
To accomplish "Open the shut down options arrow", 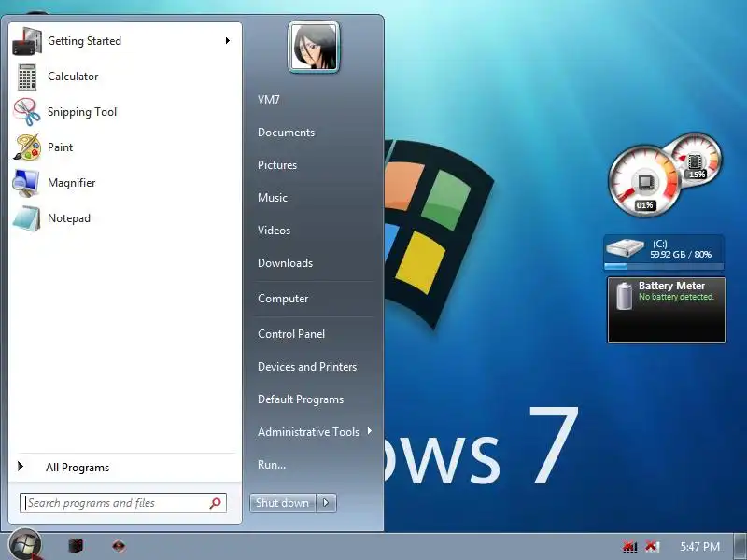I will coord(326,503).
